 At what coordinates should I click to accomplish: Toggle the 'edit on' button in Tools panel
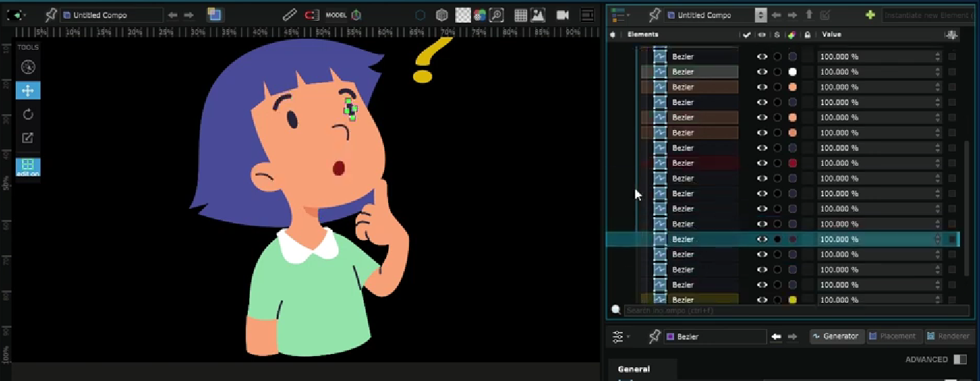click(x=28, y=167)
